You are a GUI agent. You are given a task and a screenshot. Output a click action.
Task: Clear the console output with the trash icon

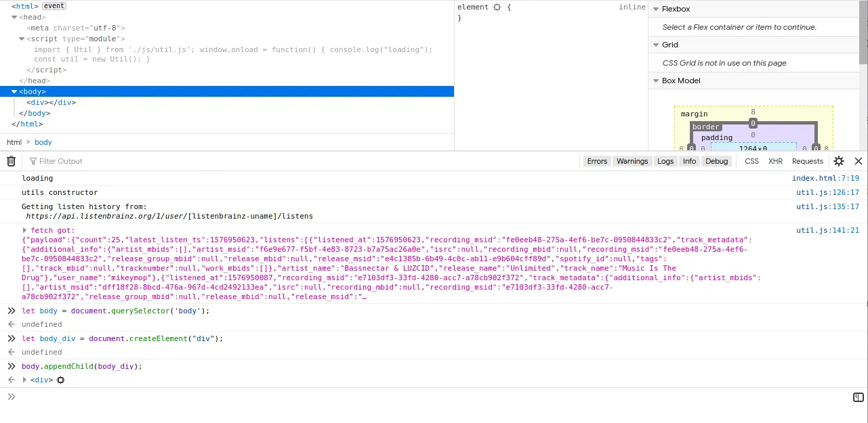11,161
